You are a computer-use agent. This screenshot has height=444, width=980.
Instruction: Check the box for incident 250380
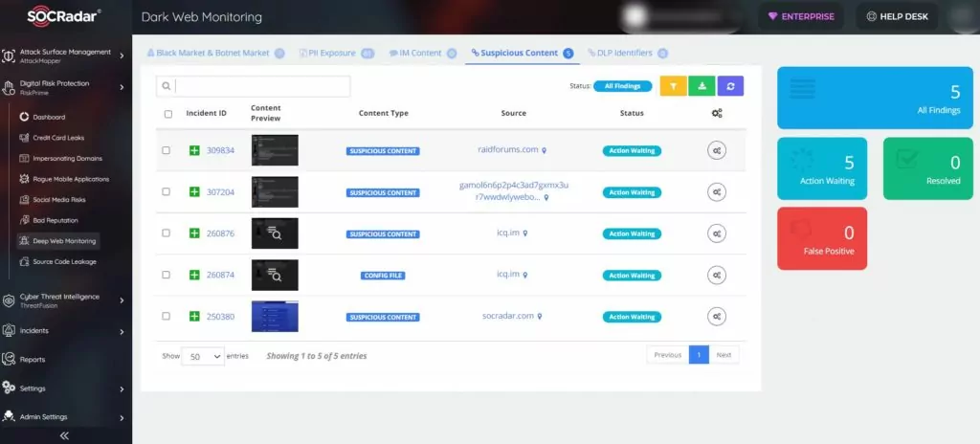tap(167, 316)
